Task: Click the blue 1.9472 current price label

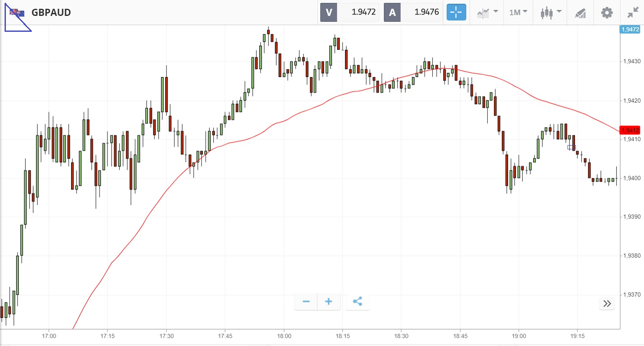Action: [630, 29]
